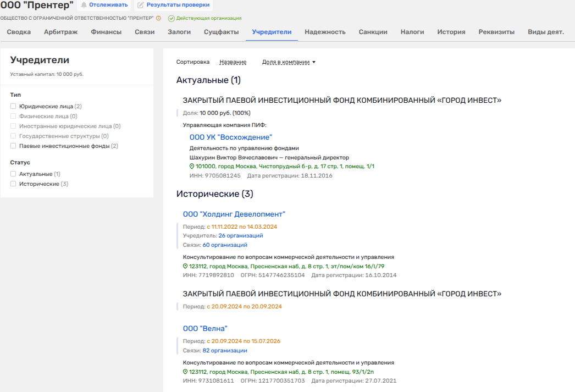575x392 pixels.
Task: Click the historical ГОРОД ИНВЕСТ fund title
Action: pyautogui.click(x=342, y=294)
